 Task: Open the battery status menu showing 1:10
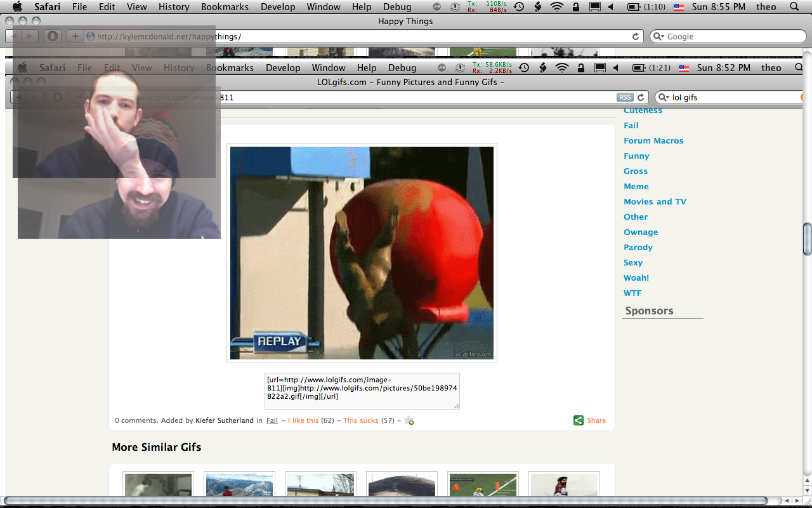(646, 7)
